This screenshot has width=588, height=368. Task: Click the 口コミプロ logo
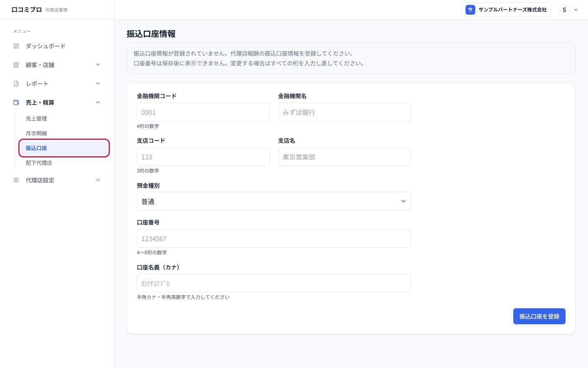27,9
